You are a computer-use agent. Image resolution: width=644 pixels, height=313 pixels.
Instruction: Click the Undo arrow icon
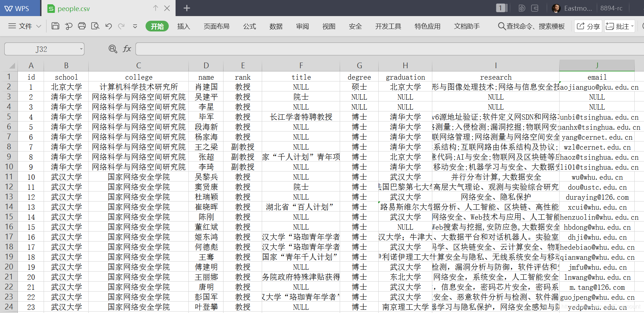pos(109,26)
